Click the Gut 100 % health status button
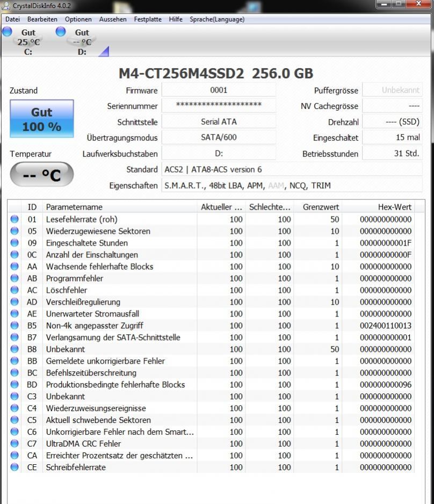 coord(42,119)
